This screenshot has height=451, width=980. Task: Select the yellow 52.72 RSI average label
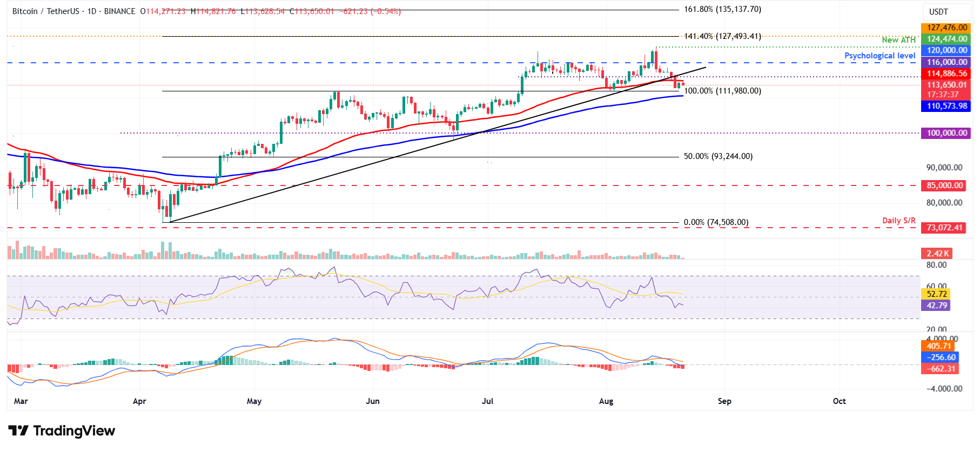point(936,294)
